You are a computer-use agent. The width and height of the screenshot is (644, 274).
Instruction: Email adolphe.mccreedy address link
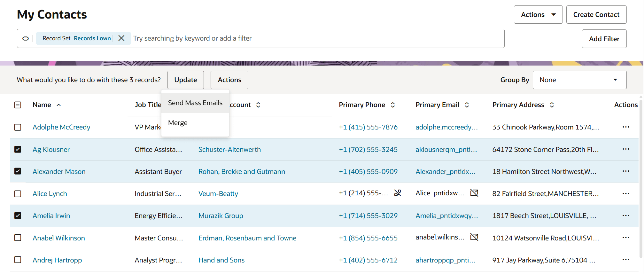[x=446, y=127]
